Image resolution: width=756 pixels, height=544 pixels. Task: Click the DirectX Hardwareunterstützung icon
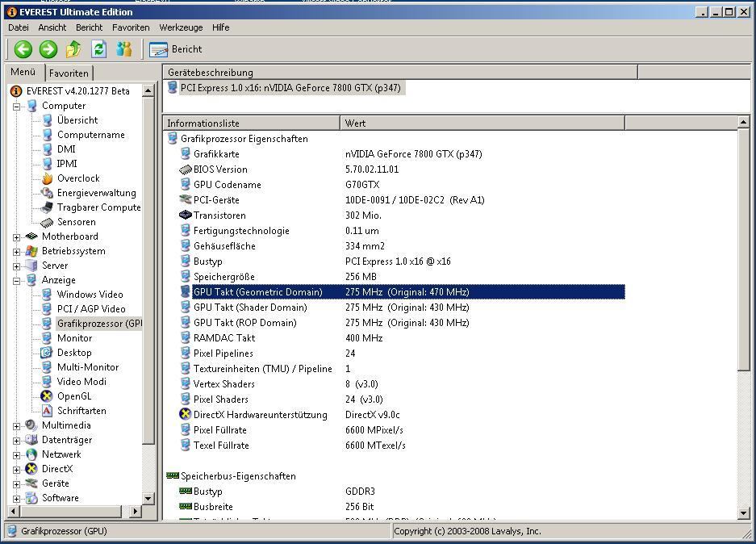[x=185, y=414]
